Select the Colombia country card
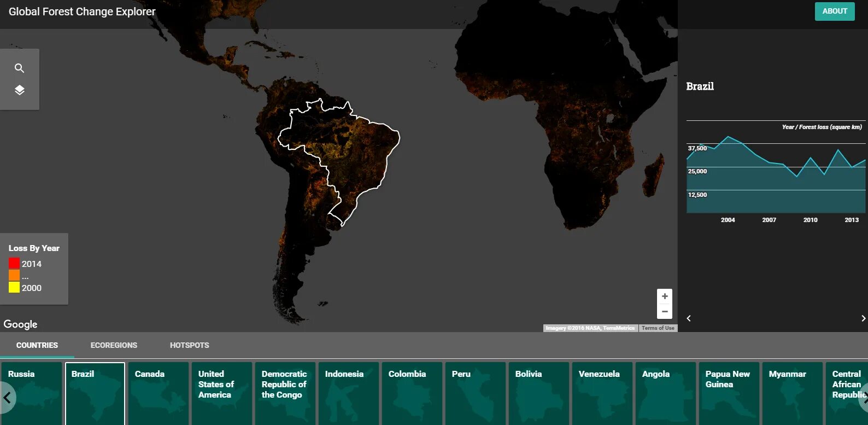Screen dimensions: 868x425 [412, 393]
